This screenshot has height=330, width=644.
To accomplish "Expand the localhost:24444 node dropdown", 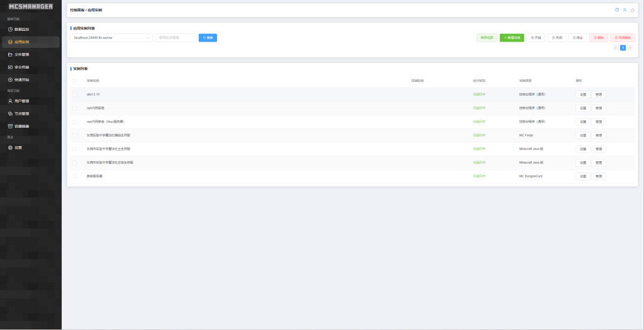I will click(111, 38).
